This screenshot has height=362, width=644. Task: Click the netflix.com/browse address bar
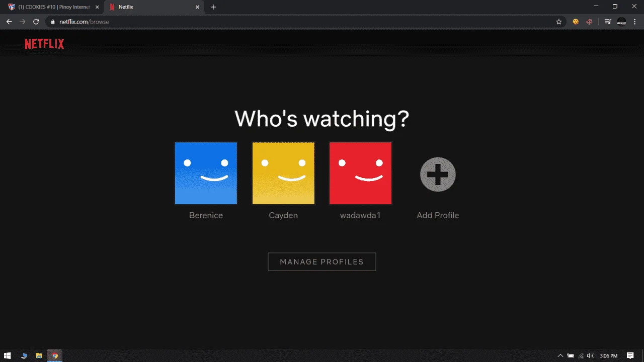click(305, 22)
